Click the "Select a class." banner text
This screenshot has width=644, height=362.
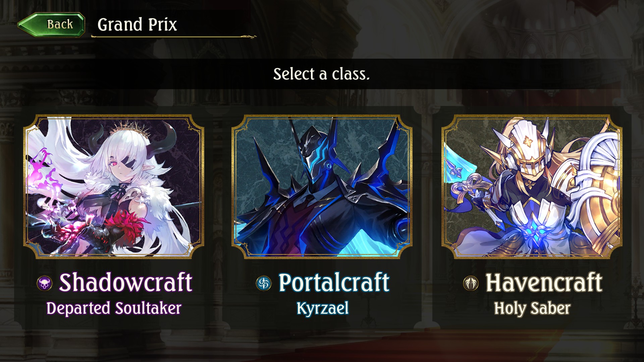[x=321, y=74]
